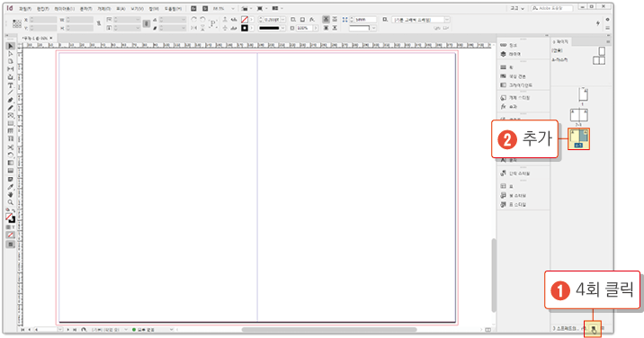Click the flip horizontal icon

click(194, 28)
